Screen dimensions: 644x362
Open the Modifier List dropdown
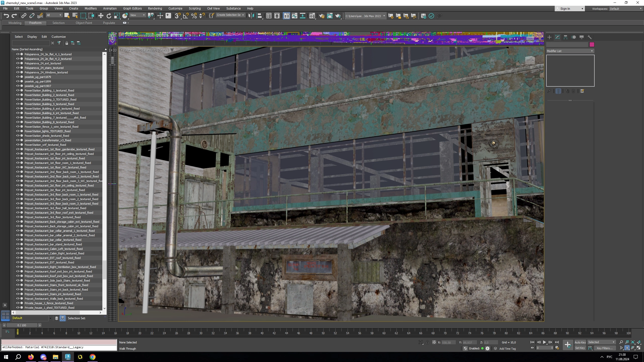click(x=570, y=51)
